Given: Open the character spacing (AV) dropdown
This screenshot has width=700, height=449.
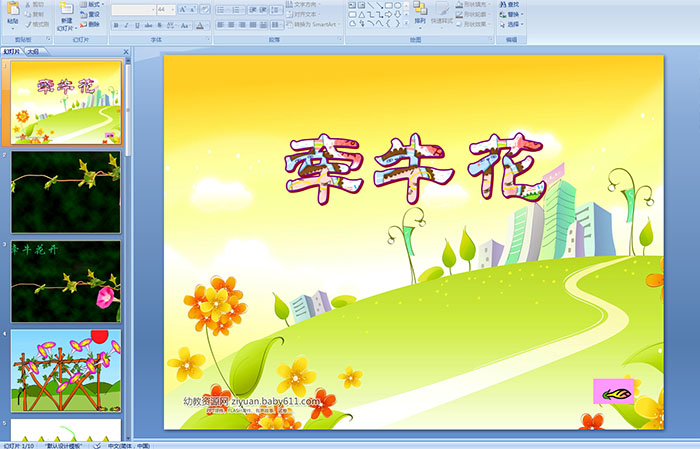Looking at the screenshot, I should [x=172, y=25].
